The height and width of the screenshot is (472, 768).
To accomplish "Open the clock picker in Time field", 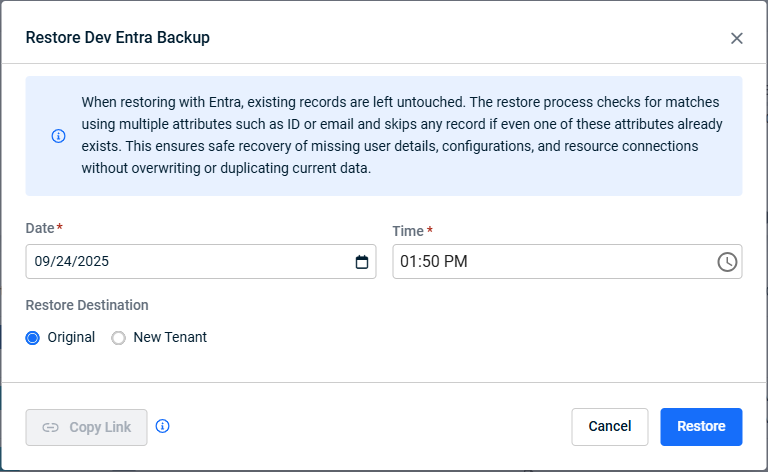I will (727, 262).
